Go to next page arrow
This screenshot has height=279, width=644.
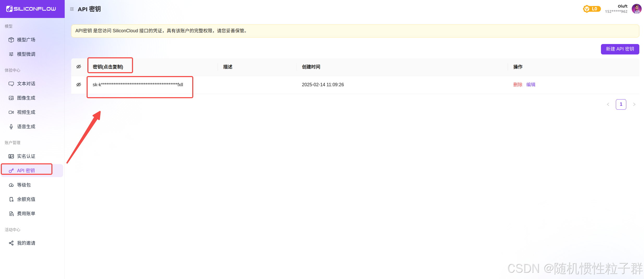(x=634, y=104)
